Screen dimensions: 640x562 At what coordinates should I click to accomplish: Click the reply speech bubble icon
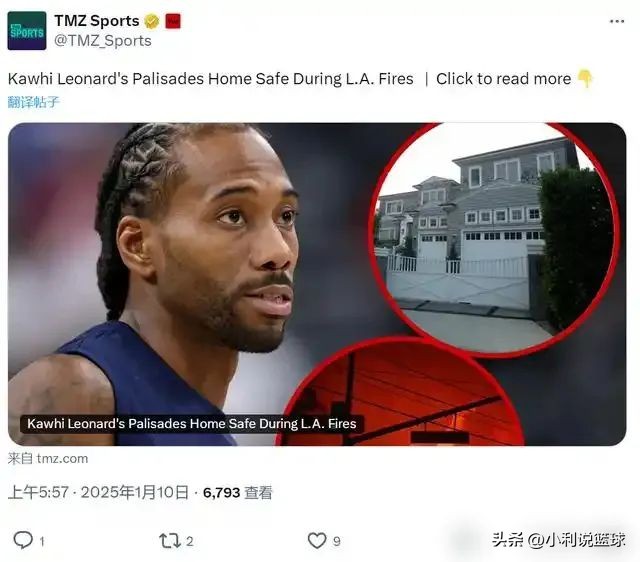(23, 541)
